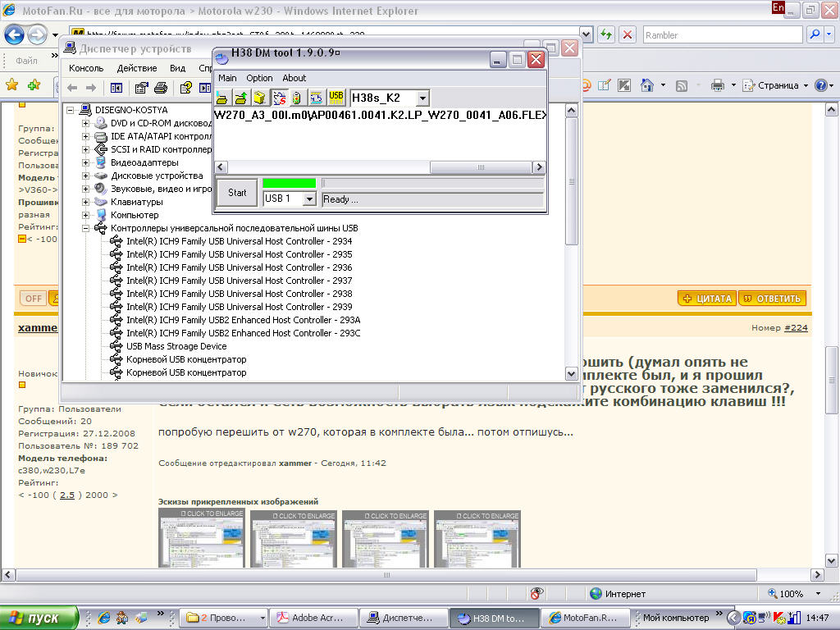
Task: Click the Device Manager vertical scrollbar down arrow
Action: tap(571, 374)
